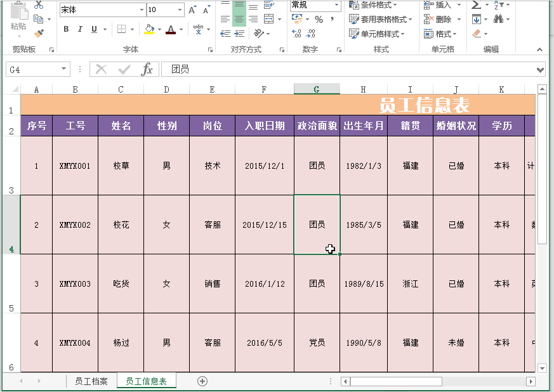Select column header H
Viewport: 554px width, 392px height.
(x=363, y=89)
